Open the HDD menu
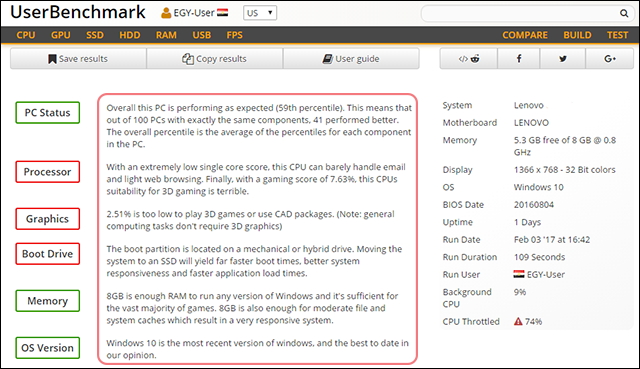 pyautogui.click(x=130, y=35)
